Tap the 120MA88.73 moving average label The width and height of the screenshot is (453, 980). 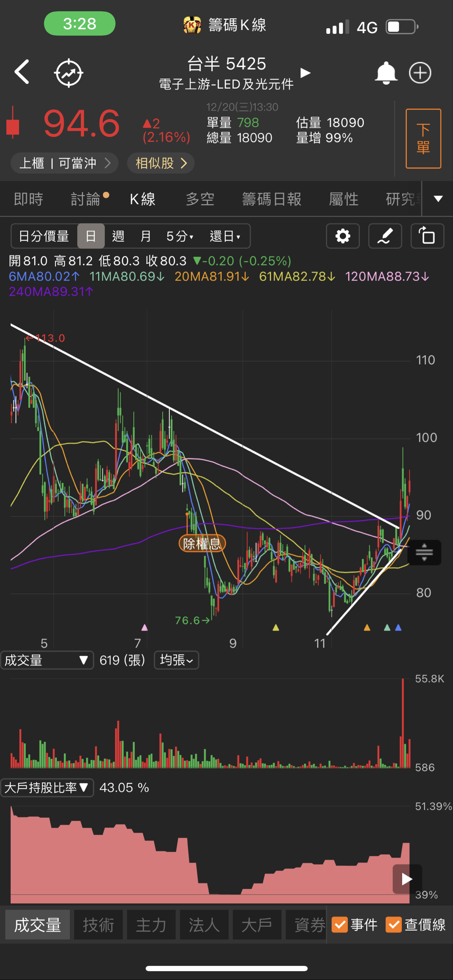387,276
